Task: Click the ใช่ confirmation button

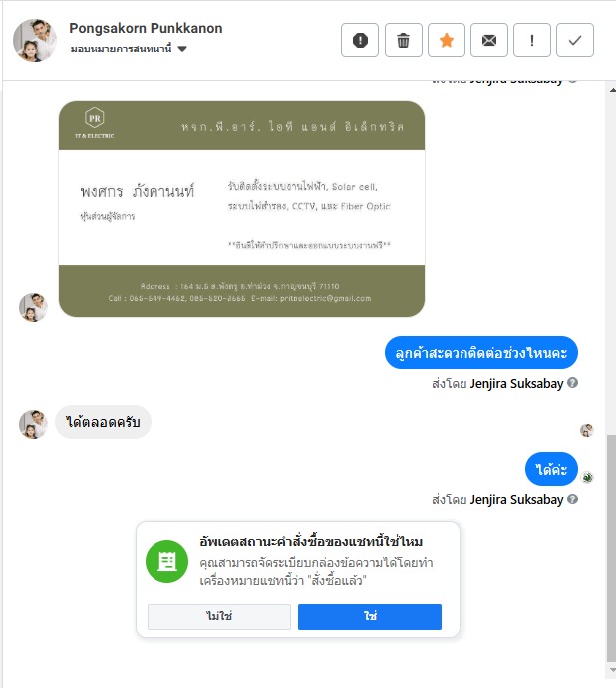Action: point(370,617)
